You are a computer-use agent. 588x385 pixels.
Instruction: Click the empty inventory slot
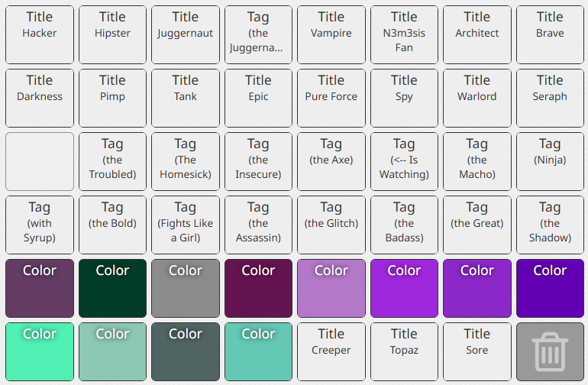point(40,162)
